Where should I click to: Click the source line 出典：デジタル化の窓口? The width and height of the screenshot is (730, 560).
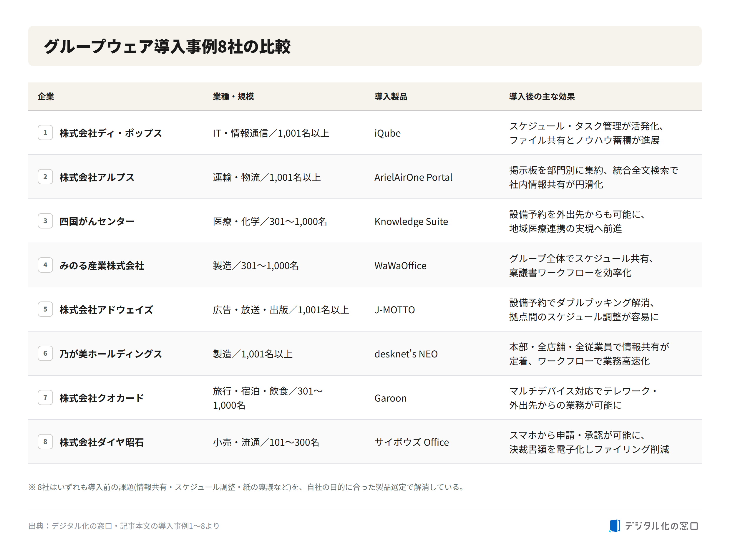pos(124,526)
